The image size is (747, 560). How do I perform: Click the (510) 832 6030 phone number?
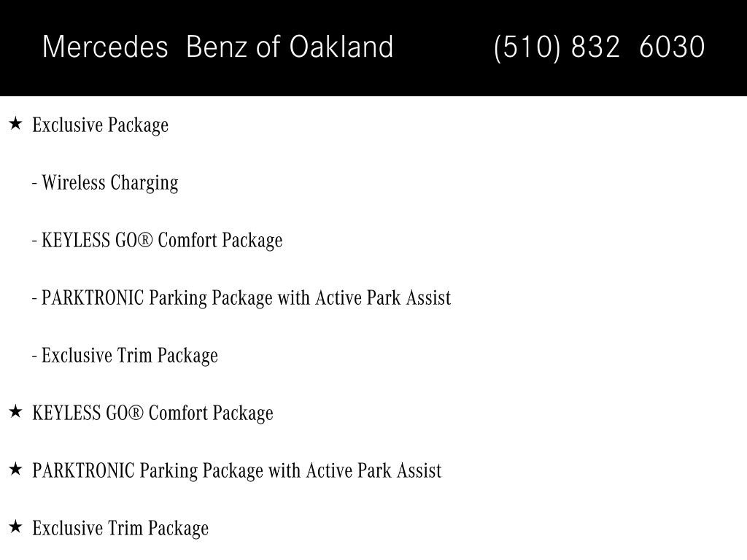coord(600,47)
